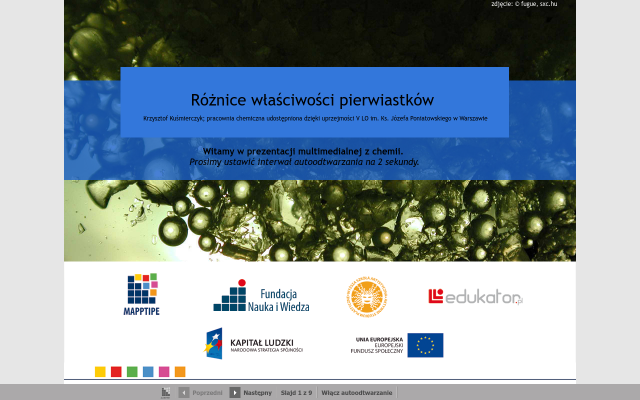Click the Fundacja Nauka i Wiedza logo
The height and width of the screenshot is (400, 640).
coord(261,296)
